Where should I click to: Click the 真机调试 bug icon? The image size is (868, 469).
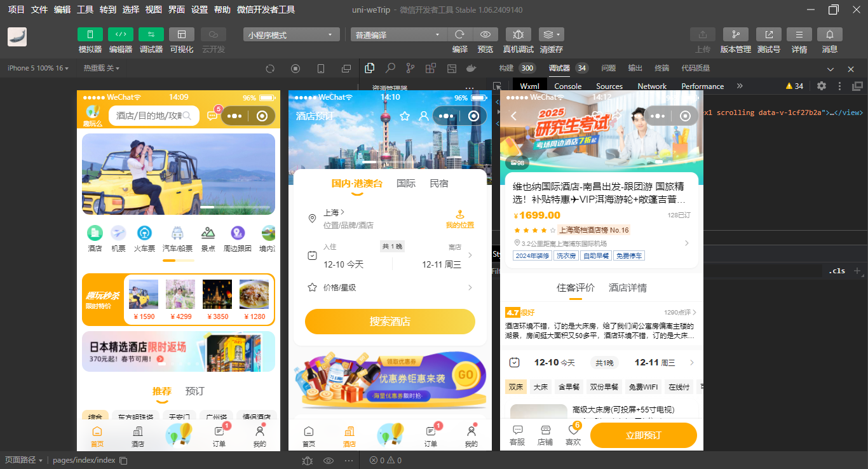click(x=519, y=35)
